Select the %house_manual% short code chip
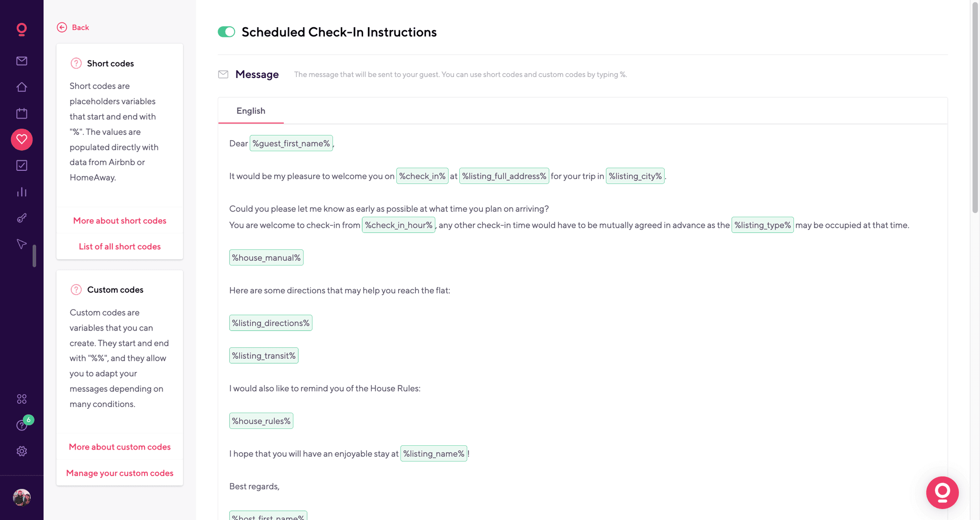The height and width of the screenshot is (520, 980). (266, 257)
